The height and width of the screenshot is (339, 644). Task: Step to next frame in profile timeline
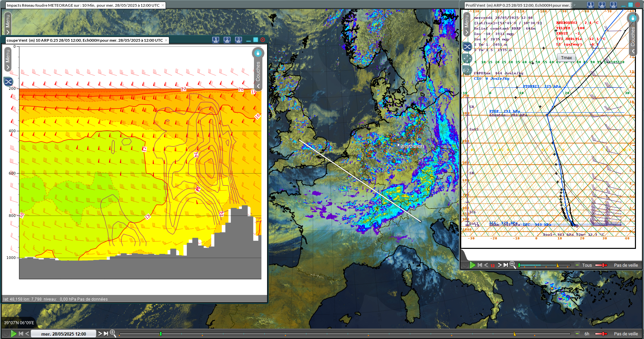tap(500, 265)
